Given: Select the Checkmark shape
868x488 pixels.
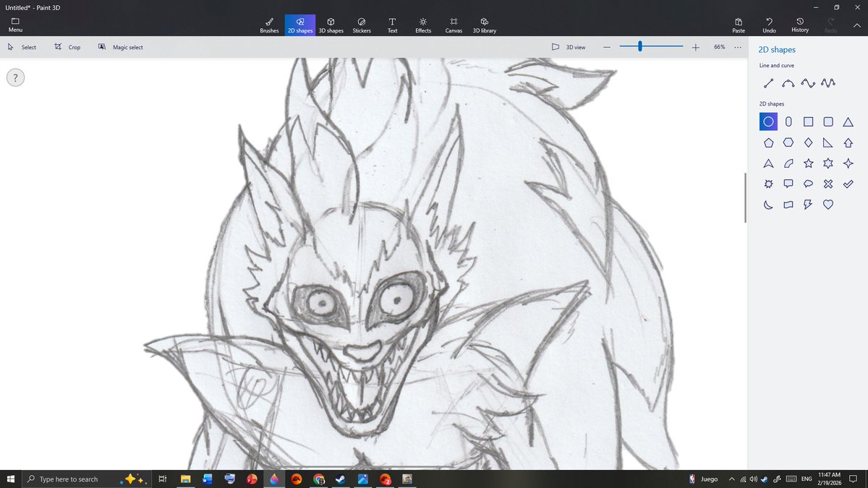Looking at the screenshot, I should 848,184.
